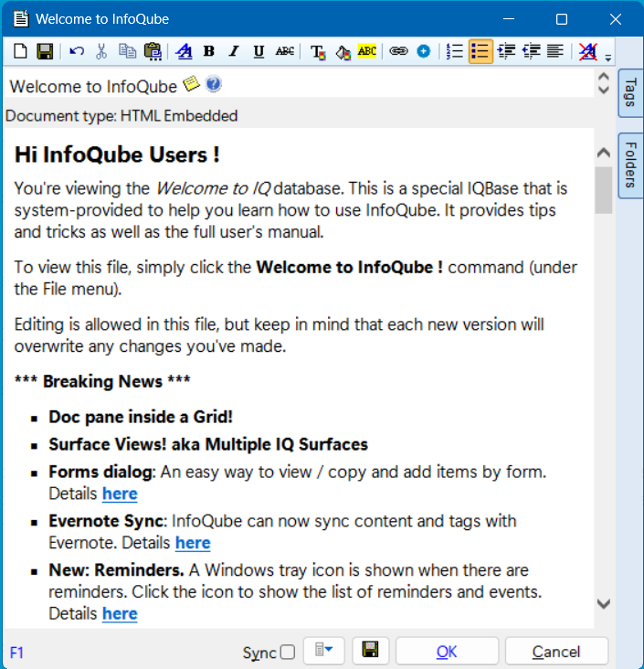Confirm with the OK button
644x669 pixels.
[447, 652]
